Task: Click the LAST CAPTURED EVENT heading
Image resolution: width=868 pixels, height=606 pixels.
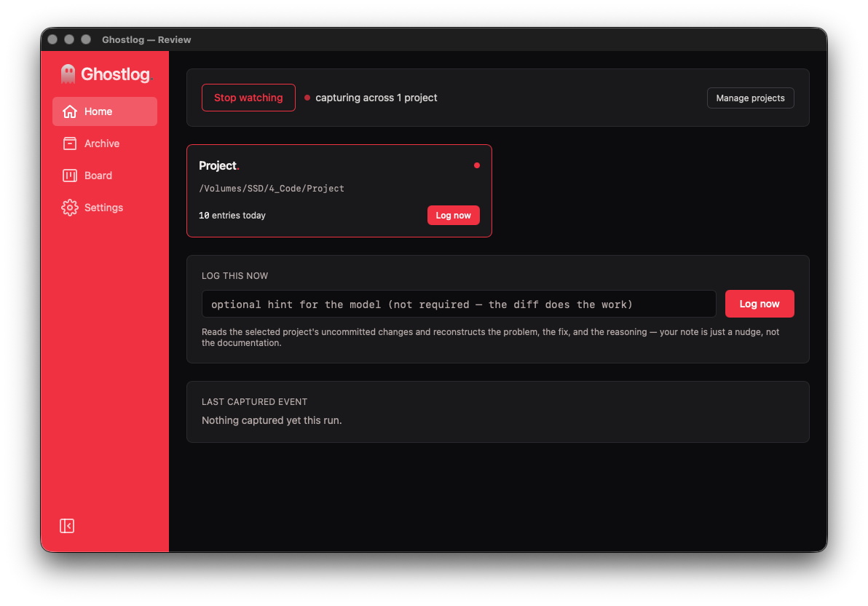Action: tap(255, 401)
